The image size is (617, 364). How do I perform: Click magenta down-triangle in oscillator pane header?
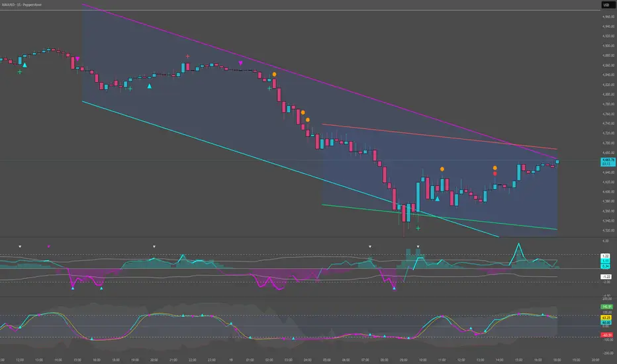[x=48, y=247]
